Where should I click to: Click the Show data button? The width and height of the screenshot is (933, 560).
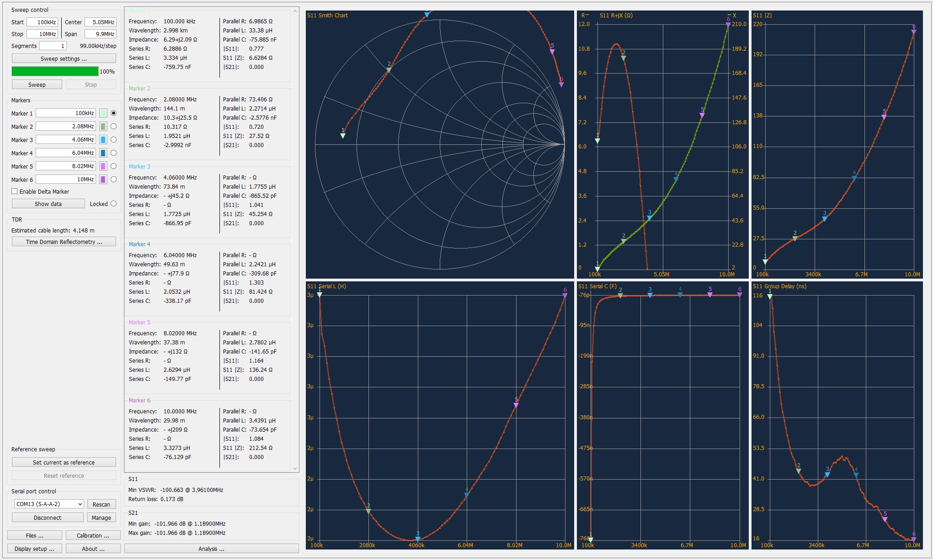click(48, 204)
